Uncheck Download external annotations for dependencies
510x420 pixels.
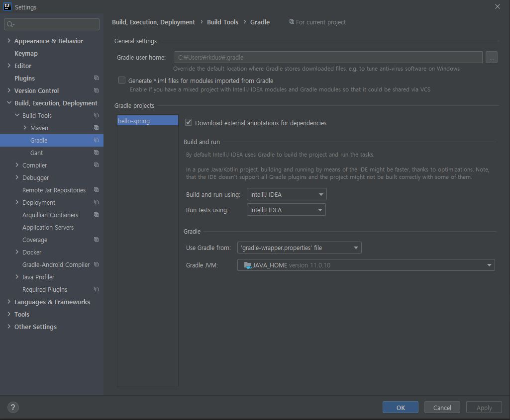pyautogui.click(x=189, y=123)
